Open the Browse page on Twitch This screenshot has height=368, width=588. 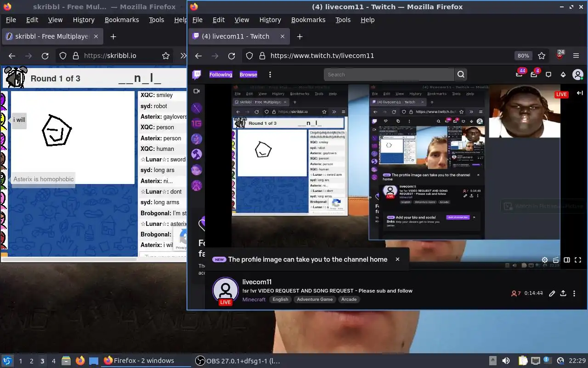pyautogui.click(x=248, y=75)
